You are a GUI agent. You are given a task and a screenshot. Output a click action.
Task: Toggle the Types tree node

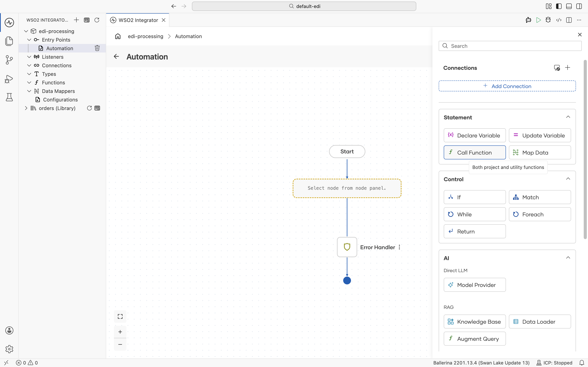pyautogui.click(x=29, y=74)
